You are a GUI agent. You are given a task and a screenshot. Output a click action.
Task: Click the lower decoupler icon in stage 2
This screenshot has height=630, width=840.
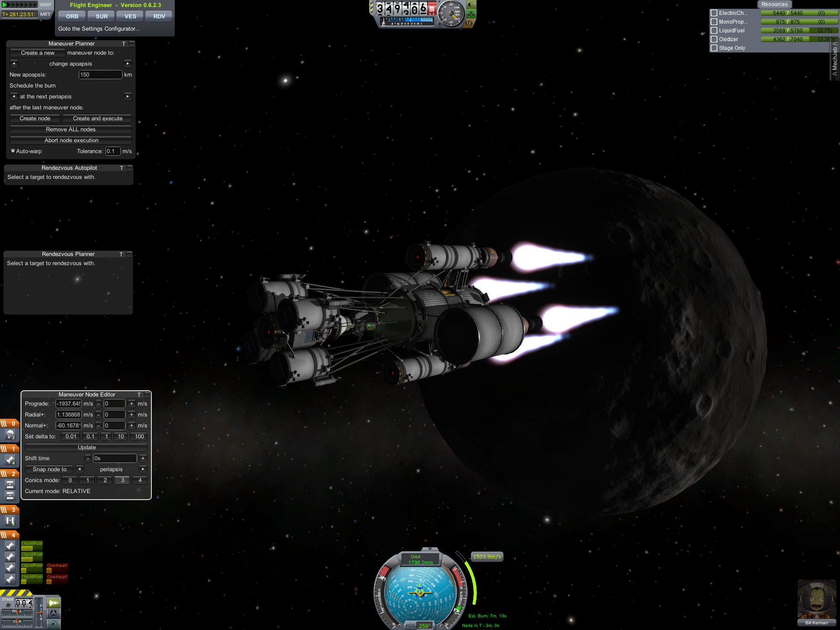(x=10, y=496)
